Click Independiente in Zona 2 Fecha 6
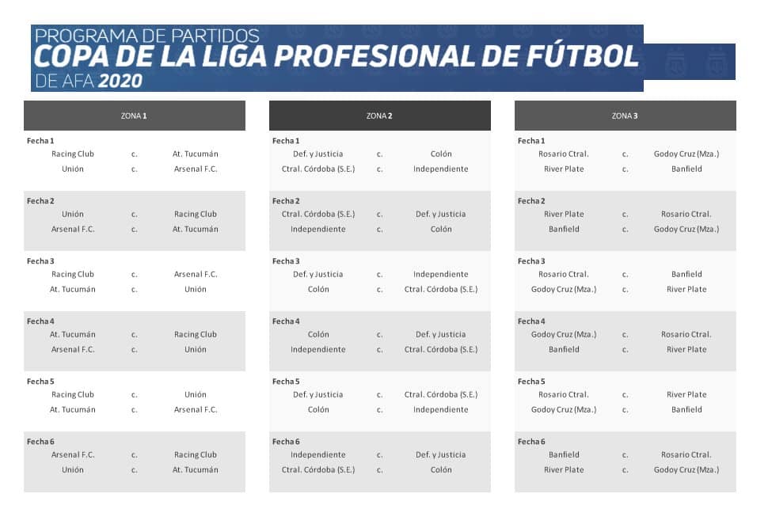 (318, 454)
